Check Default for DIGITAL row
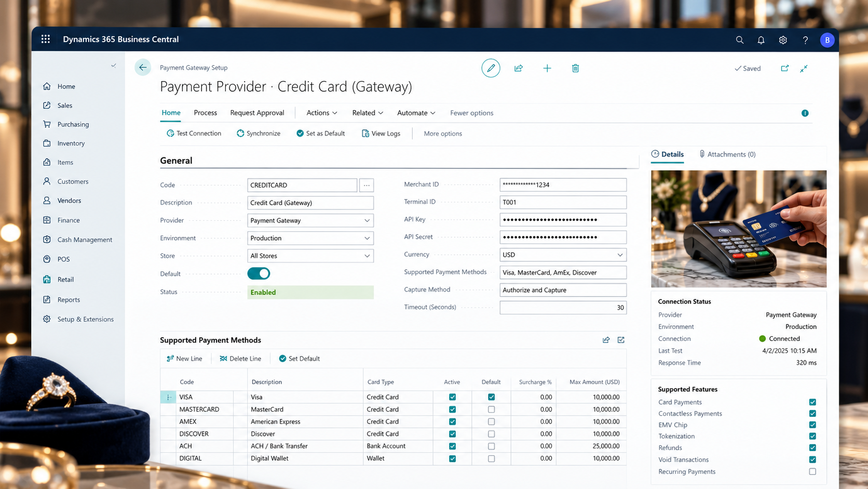The height and width of the screenshot is (489, 868). (x=491, y=459)
